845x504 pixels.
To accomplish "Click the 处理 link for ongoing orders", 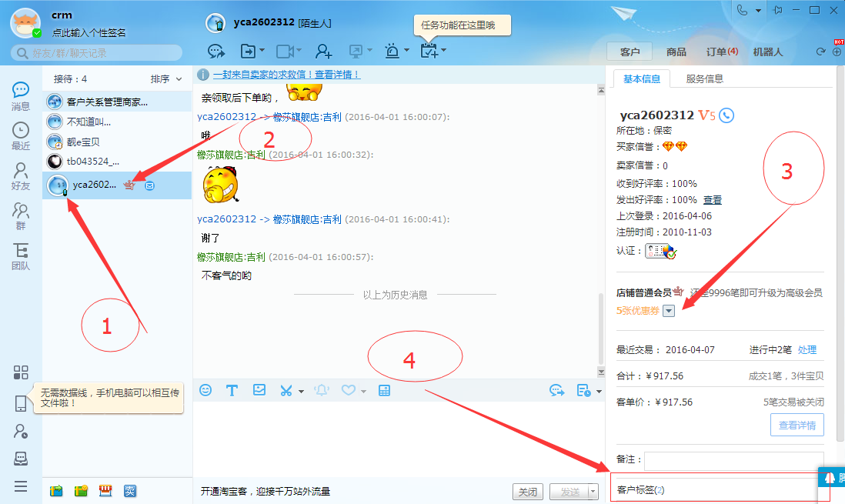I will click(x=807, y=349).
